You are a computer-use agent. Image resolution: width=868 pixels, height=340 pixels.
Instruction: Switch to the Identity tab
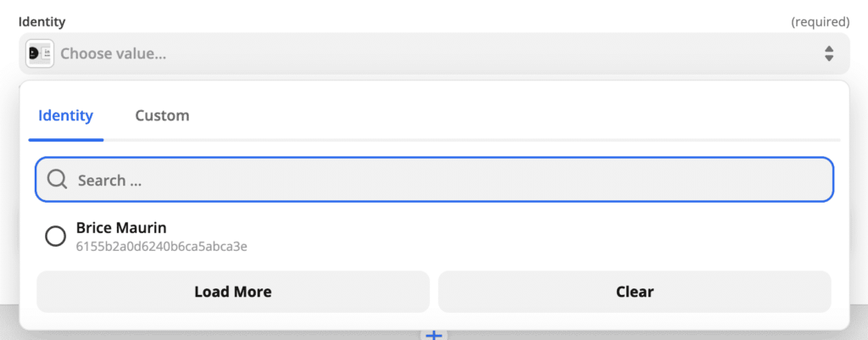point(65,115)
